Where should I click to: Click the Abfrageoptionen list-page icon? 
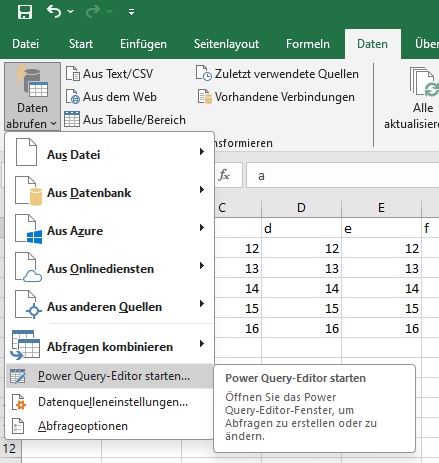[18, 426]
